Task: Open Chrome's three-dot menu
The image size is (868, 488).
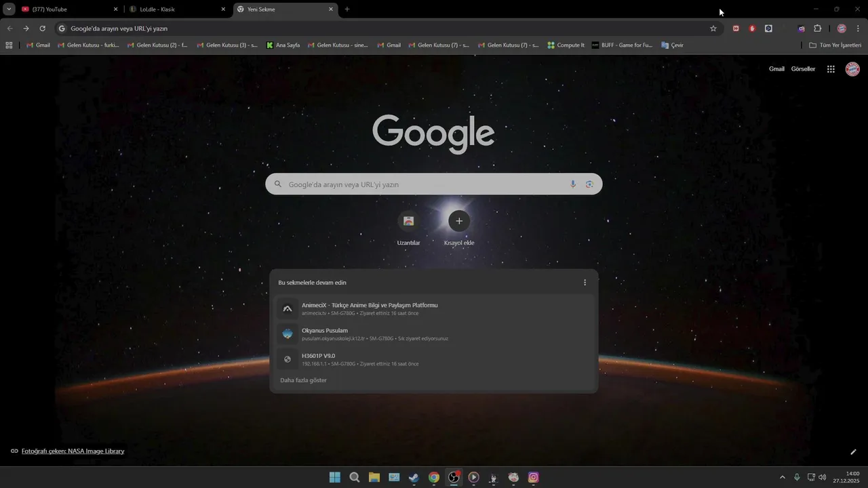Action: (x=859, y=28)
